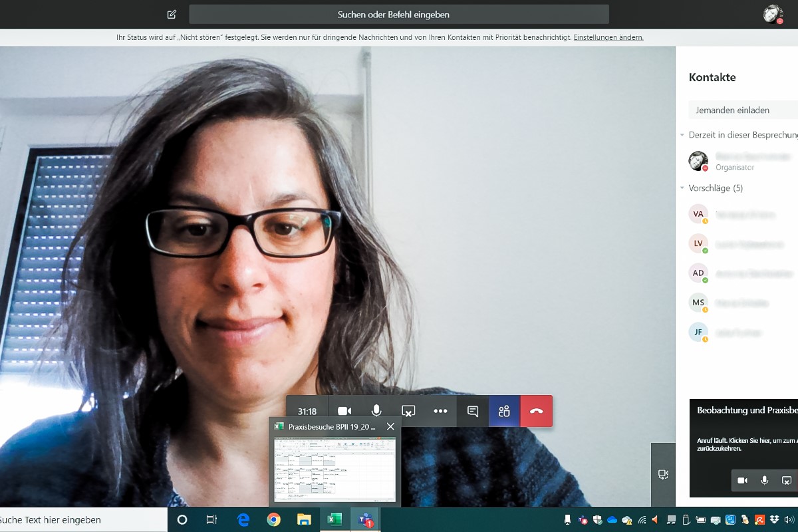The image size is (798, 532).
Task: Mute the microphone in the call toolbar
Action: coord(376,411)
